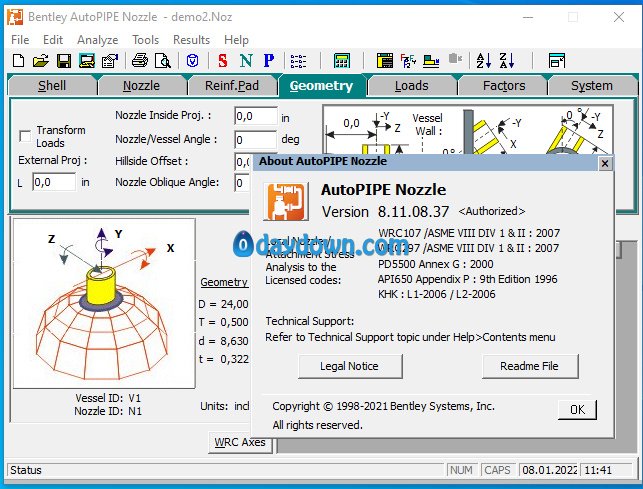Click the underlined Geometry heading text
Screen dimensions: 643x489
(x=224, y=282)
